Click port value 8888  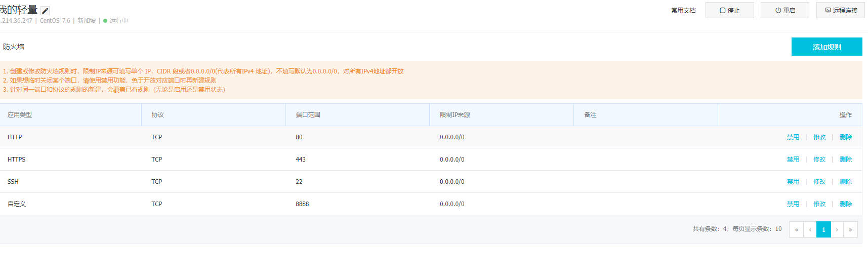[302, 204]
